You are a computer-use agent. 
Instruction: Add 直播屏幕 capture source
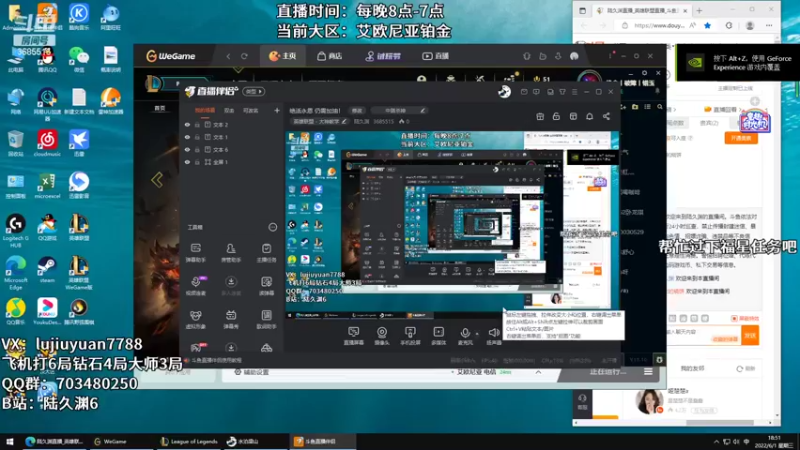[x=353, y=336]
